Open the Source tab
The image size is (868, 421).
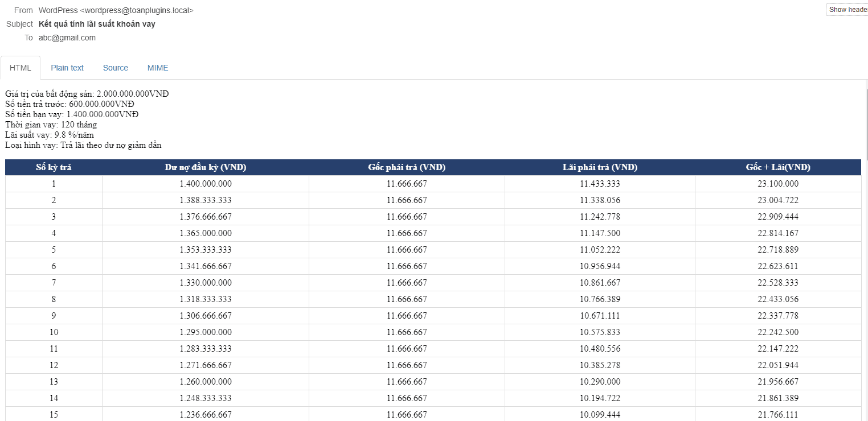tap(116, 68)
